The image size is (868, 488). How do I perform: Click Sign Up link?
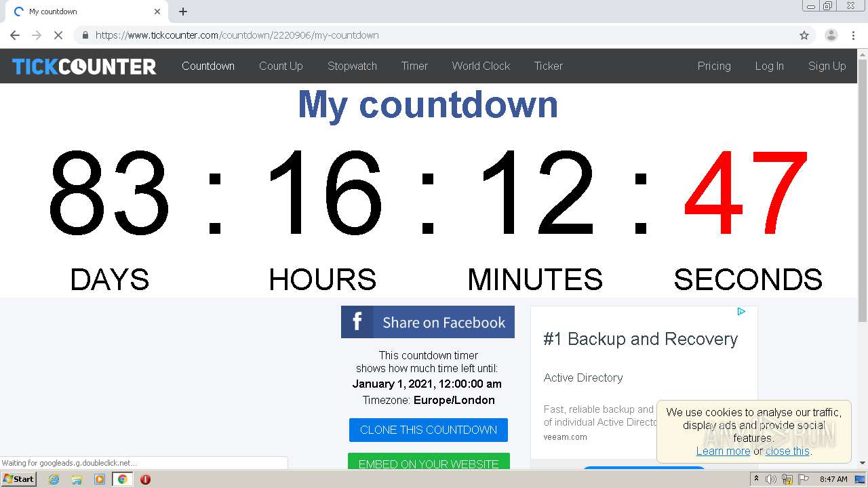(827, 66)
